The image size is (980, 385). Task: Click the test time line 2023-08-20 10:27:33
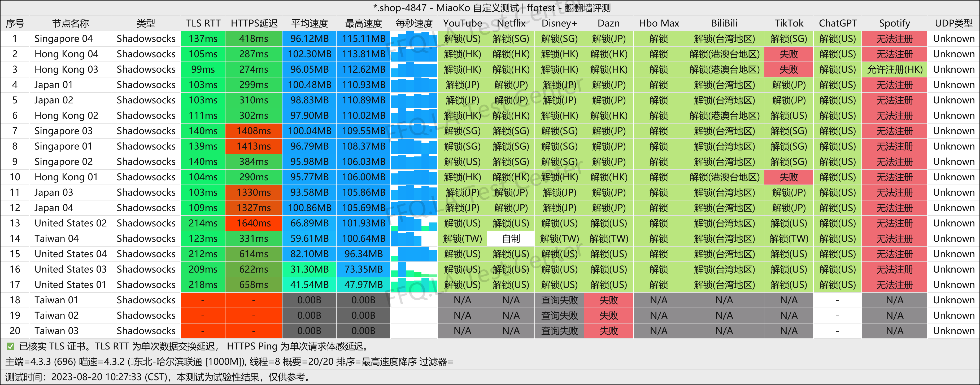point(159,377)
